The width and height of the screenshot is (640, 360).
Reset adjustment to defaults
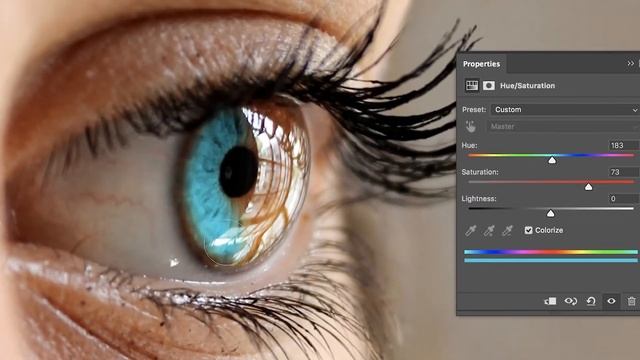(x=591, y=301)
